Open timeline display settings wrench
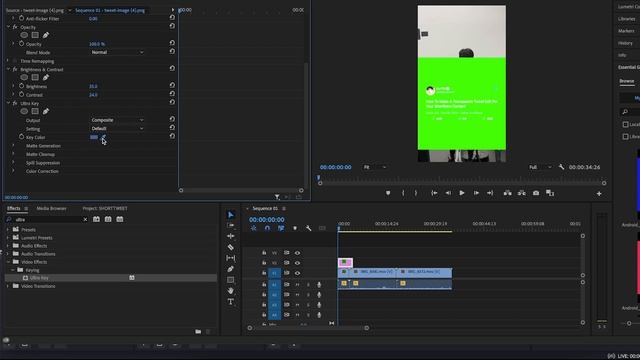Screen dimensions: 640x360 (309, 228)
